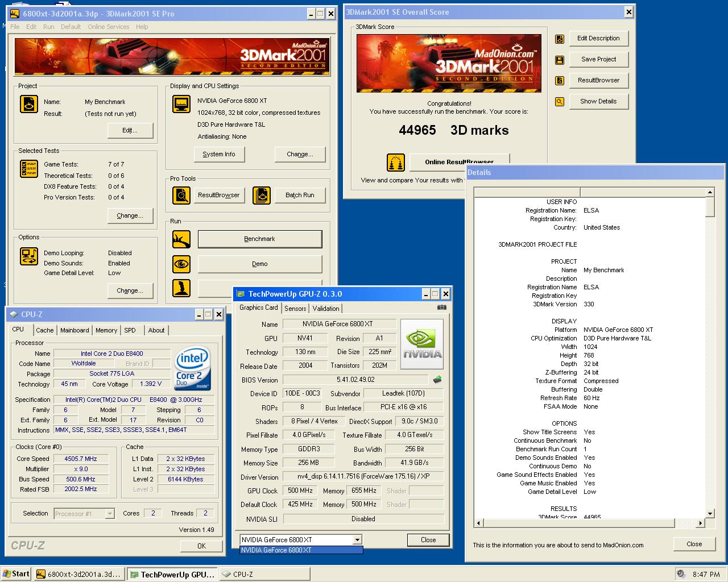The width and height of the screenshot is (728, 582).
Task: Click the Demo eye icon
Action: click(x=181, y=264)
